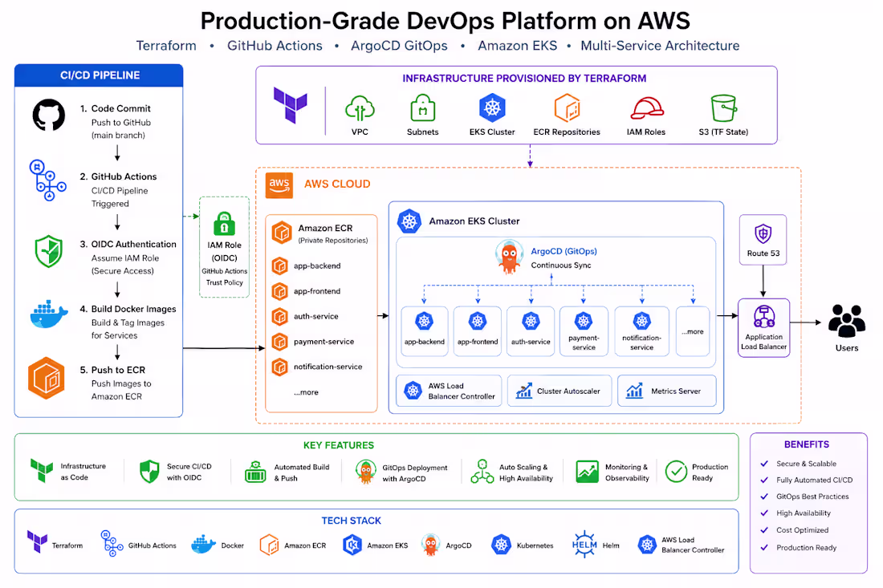Select the Terraform icon in Tech Stack

tap(37, 541)
